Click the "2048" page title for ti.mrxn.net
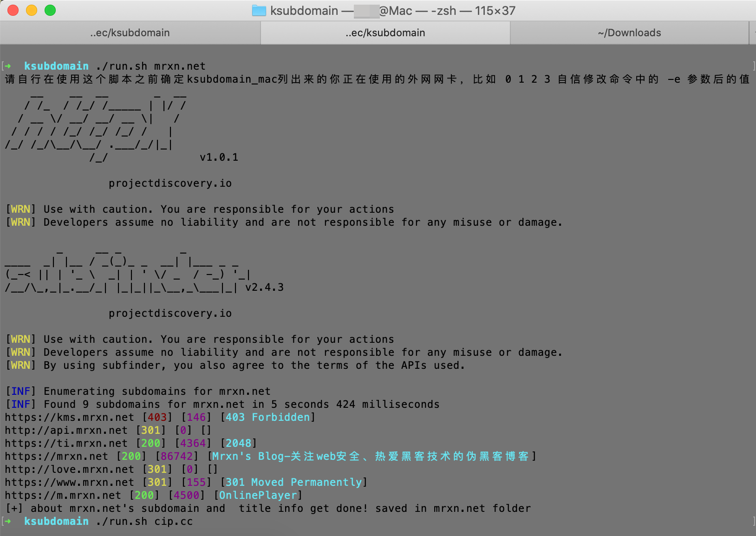The image size is (756, 536). pos(238,444)
